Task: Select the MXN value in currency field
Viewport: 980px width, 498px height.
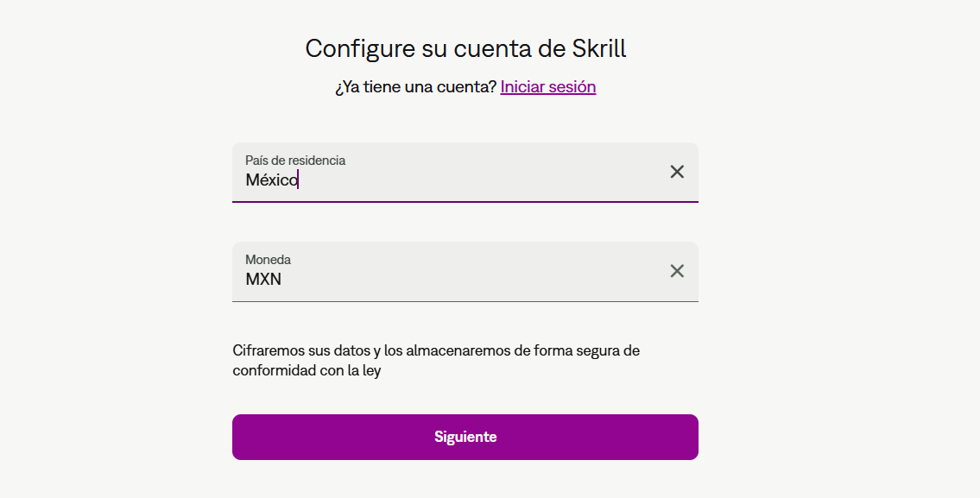Action: (x=263, y=280)
